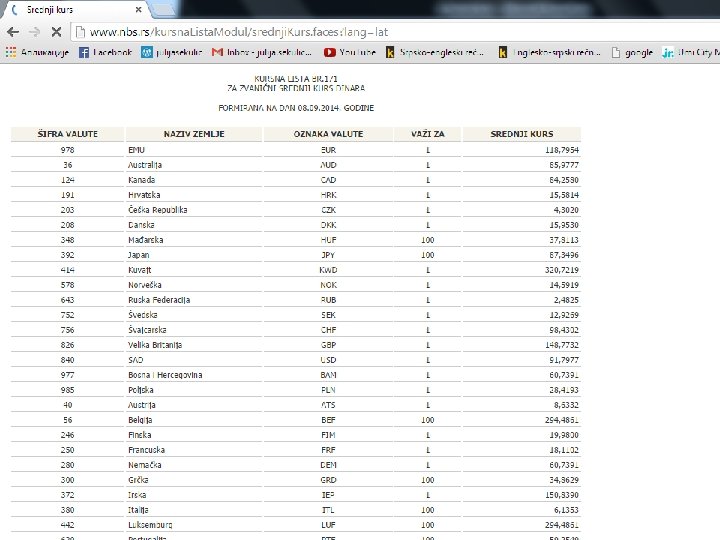Open a new tab button
The height and width of the screenshot is (540, 720).
tap(165, 10)
